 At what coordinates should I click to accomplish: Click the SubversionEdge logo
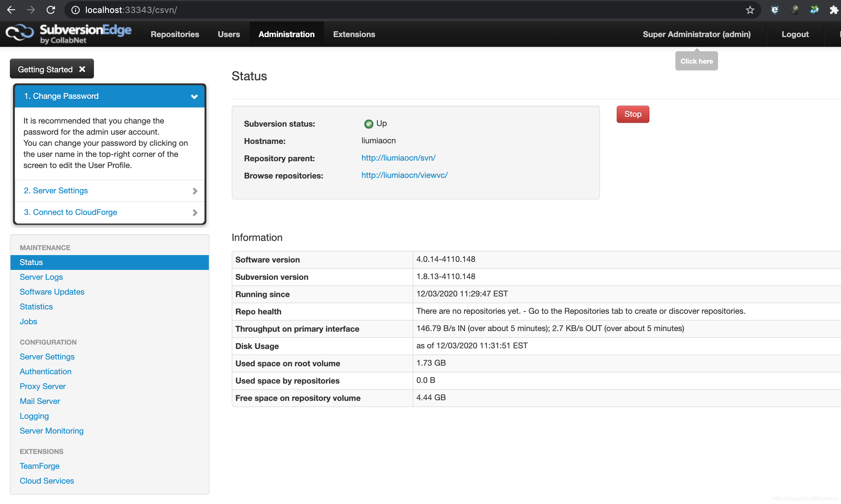tap(69, 34)
